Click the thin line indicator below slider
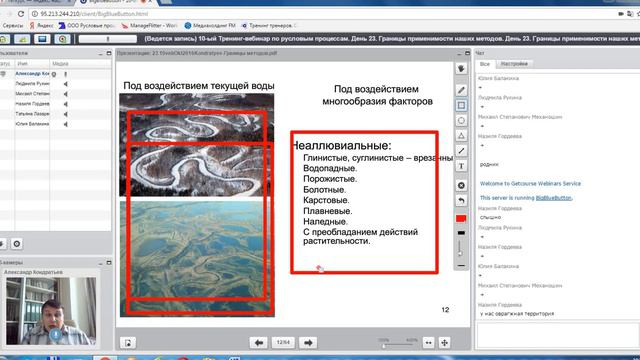 [461, 266]
